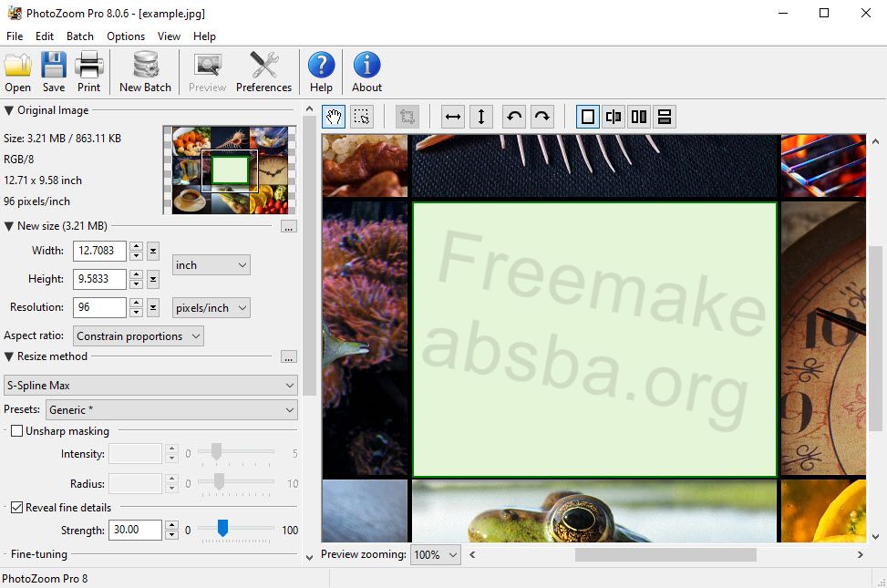Screen dimensions: 887x588
Task: Open the Generic presets dropdown
Action: click(x=171, y=409)
